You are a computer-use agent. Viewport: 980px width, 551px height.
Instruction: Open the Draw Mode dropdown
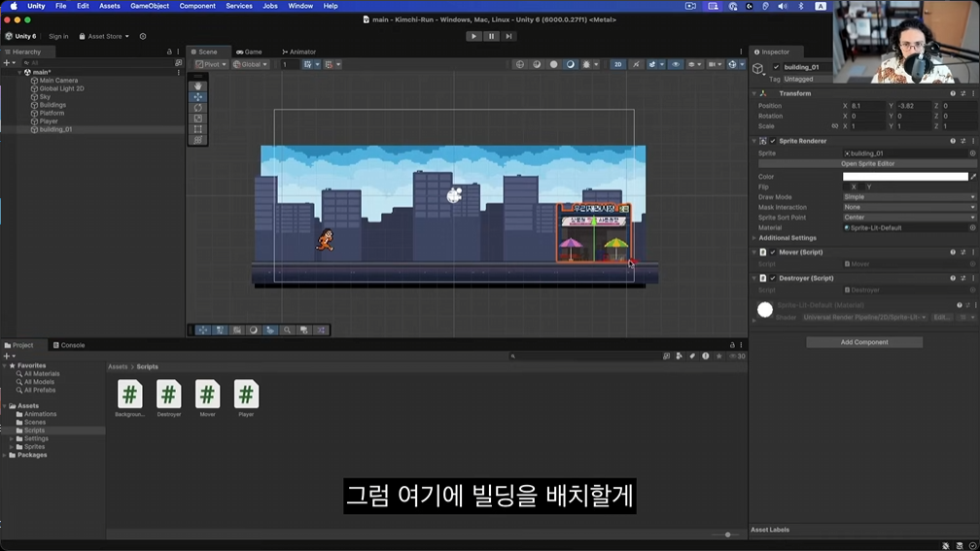tap(909, 196)
